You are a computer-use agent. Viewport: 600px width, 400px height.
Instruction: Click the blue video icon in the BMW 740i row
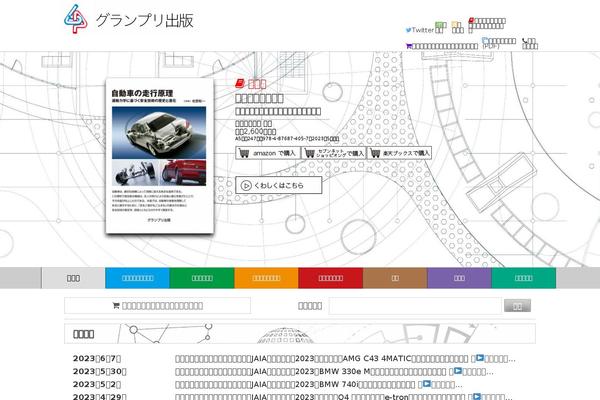point(427,384)
